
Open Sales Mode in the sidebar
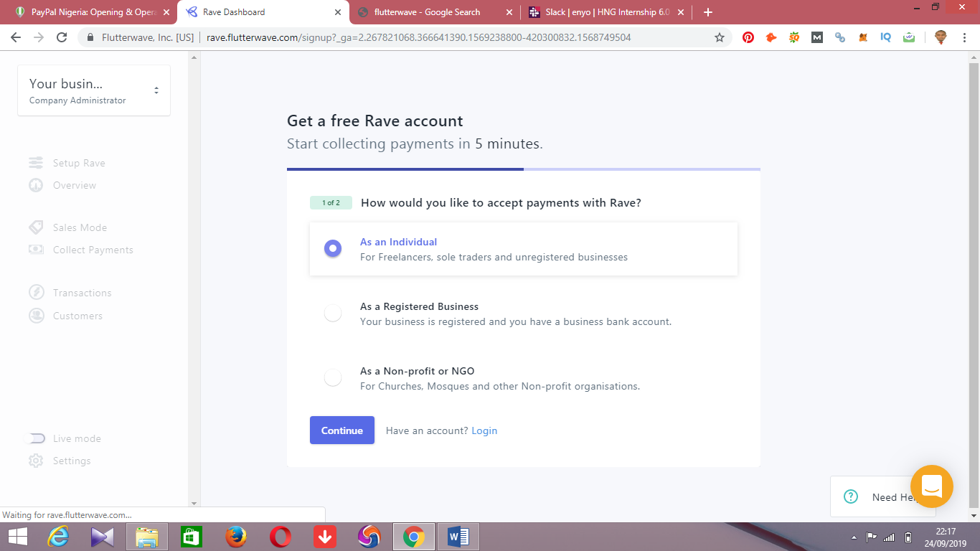[68, 227]
